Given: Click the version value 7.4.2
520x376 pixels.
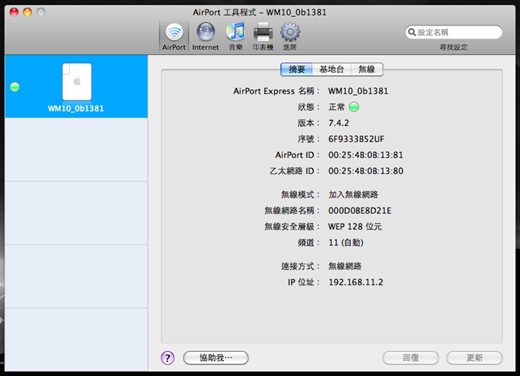Looking at the screenshot, I should click(339, 123).
